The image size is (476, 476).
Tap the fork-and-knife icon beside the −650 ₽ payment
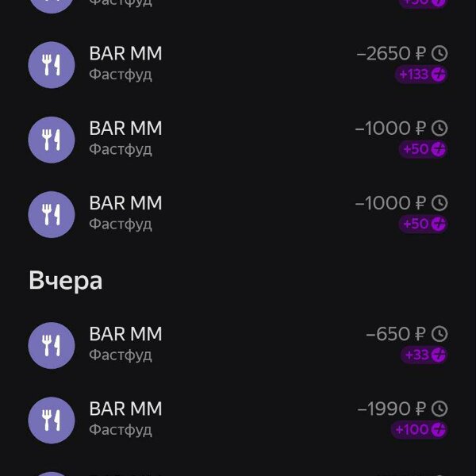(x=52, y=345)
